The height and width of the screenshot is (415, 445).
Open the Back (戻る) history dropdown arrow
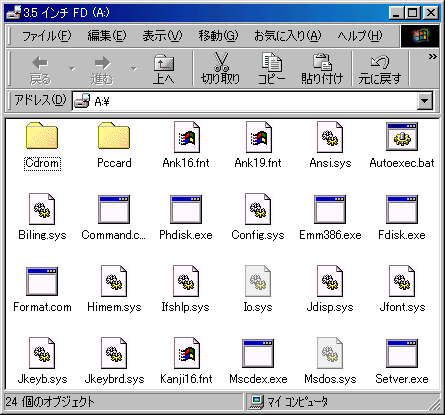click(x=72, y=69)
